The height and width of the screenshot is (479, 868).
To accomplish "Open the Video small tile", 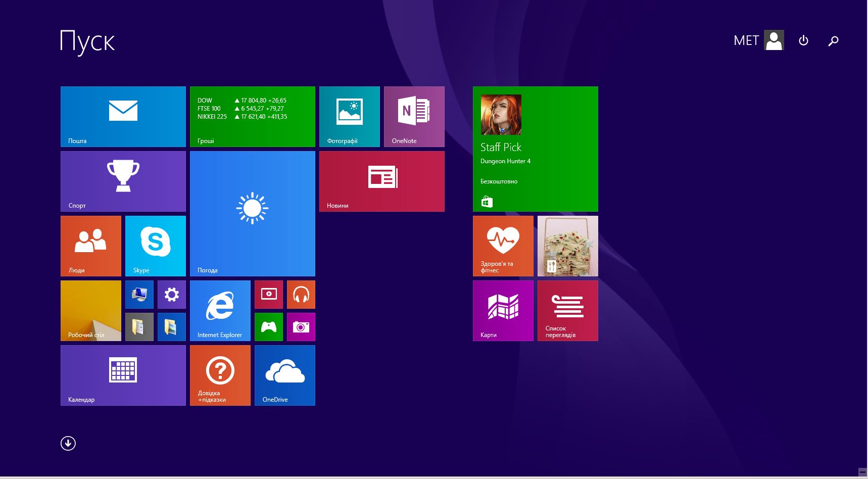I will pos(269,295).
